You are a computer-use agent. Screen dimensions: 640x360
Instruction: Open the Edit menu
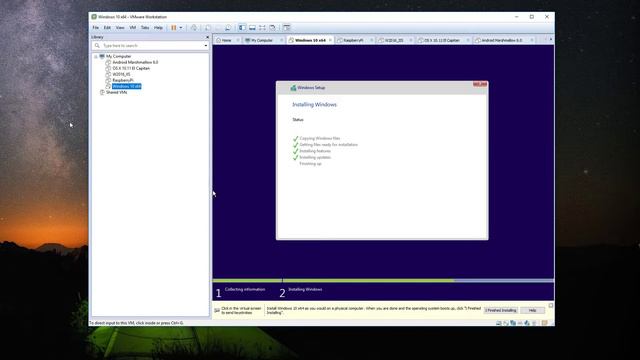click(107, 28)
